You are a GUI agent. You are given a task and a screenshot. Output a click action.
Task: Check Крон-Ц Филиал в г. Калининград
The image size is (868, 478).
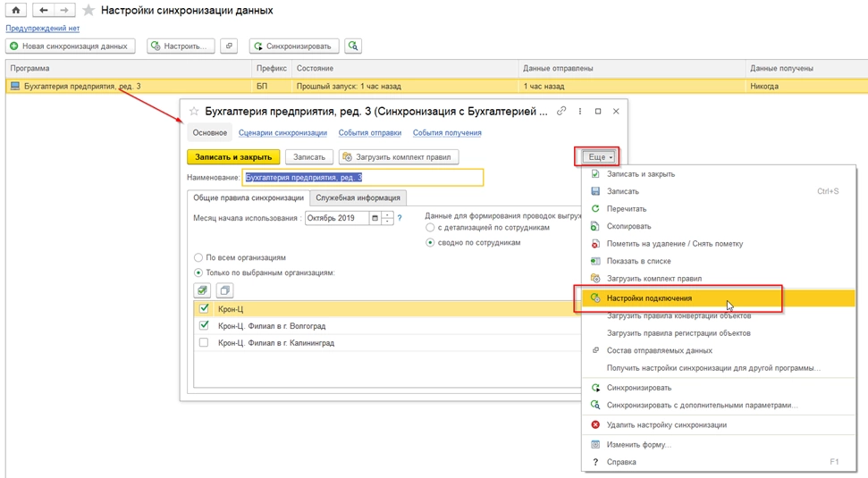click(x=204, y=342)
